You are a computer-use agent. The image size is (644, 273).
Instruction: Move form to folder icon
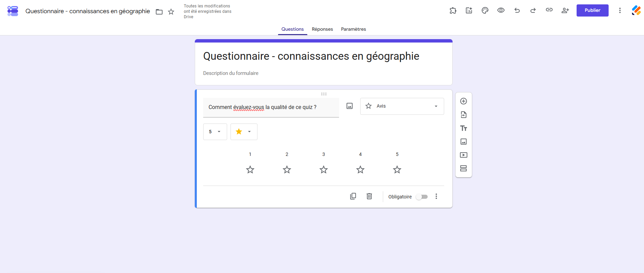click(x=159, y=12)
